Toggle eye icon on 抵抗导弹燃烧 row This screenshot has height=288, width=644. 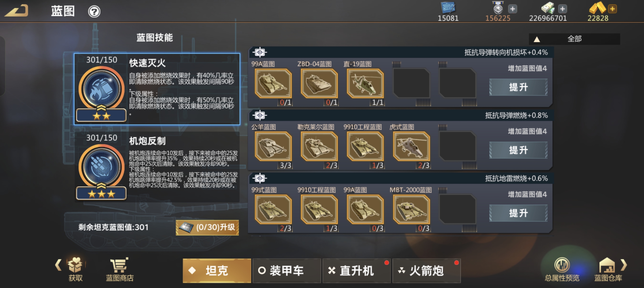tap(260, 115)
